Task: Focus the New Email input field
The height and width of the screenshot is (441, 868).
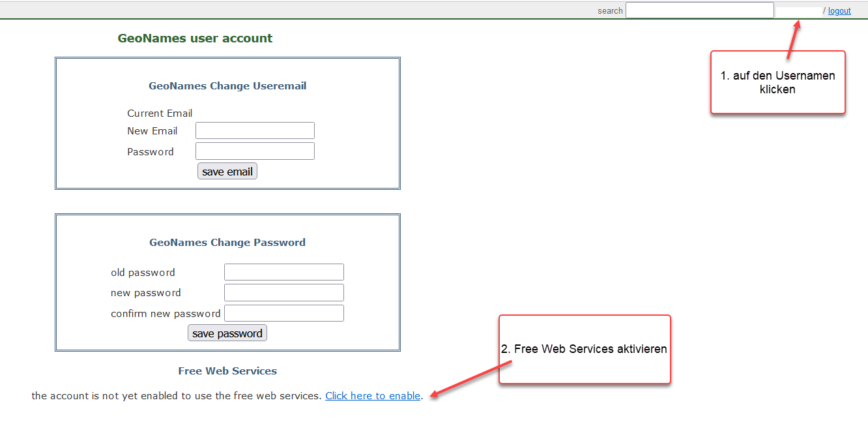Action: (255, 130)
